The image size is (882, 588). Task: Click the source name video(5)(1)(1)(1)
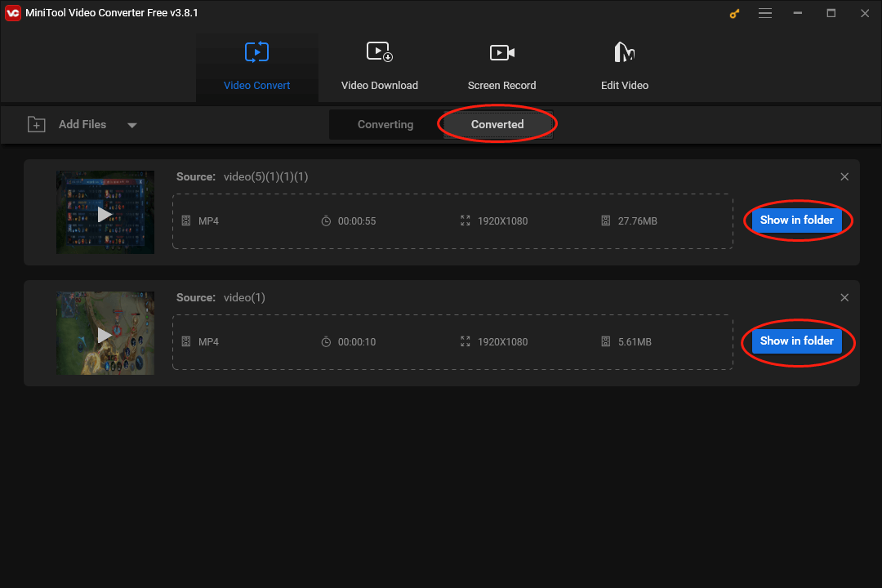click(266, 176)
